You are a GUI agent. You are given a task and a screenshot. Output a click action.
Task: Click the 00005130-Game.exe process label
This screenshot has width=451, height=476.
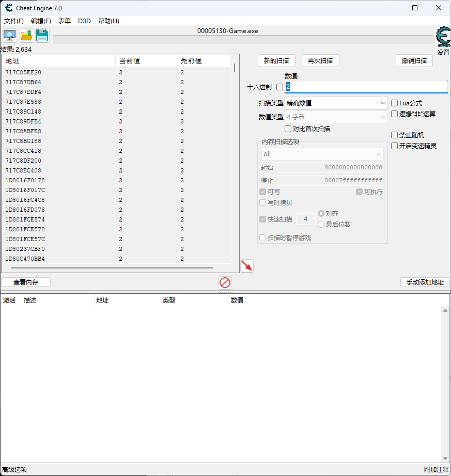click(x=228, y=31)
